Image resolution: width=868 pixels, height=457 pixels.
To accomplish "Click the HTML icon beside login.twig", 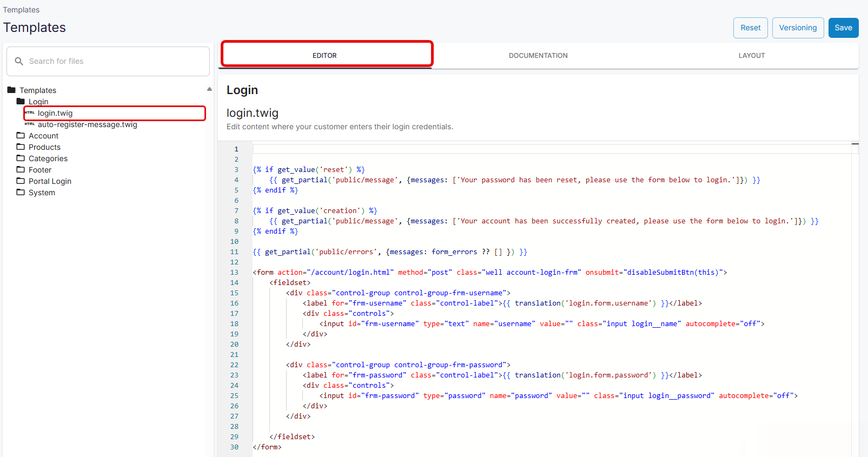I will point(30,112).
